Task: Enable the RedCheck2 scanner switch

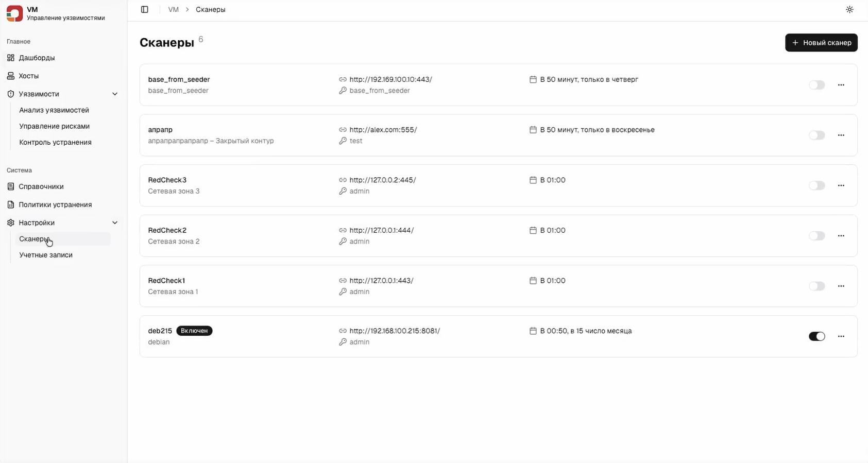Action: (816, 236)
